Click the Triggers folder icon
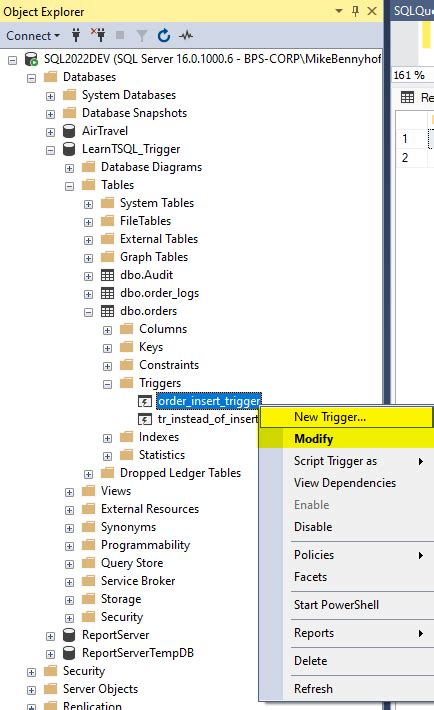 point(126,383)
